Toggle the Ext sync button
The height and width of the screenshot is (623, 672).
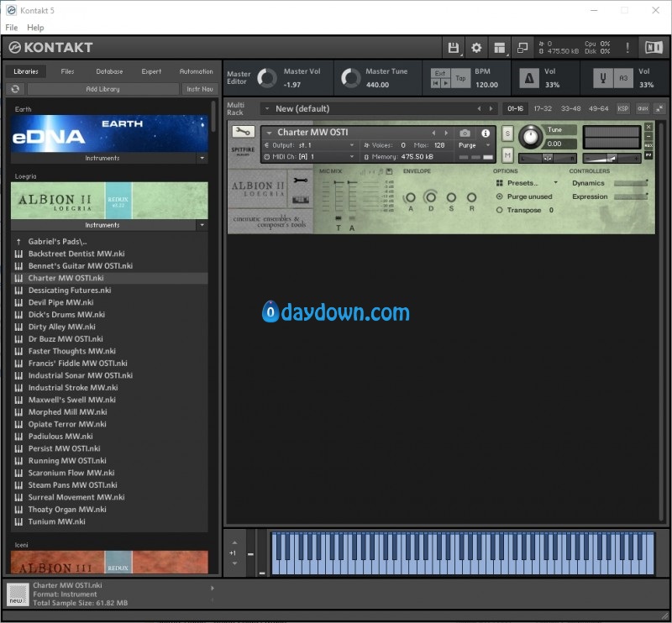(440, 73)
